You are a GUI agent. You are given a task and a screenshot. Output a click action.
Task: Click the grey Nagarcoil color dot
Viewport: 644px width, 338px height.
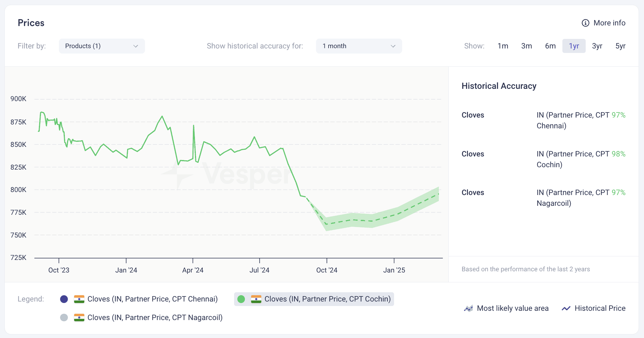coord(64,318)
